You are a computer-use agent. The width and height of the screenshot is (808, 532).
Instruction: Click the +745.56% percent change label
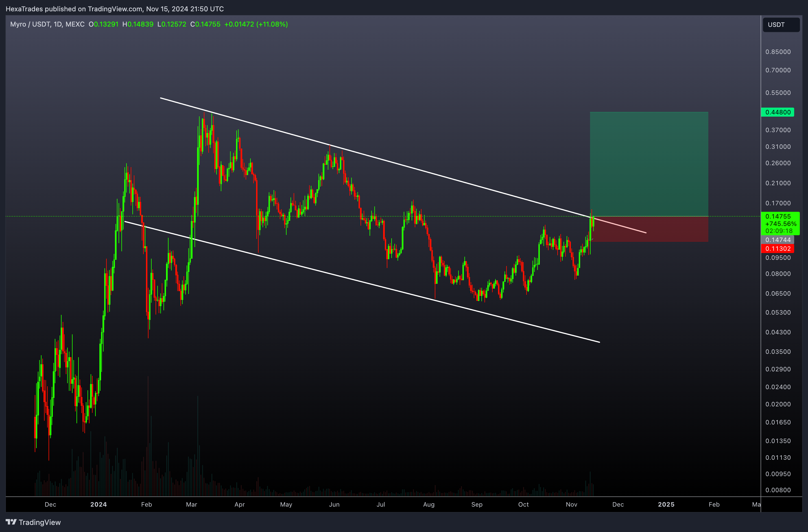point(781,224)
